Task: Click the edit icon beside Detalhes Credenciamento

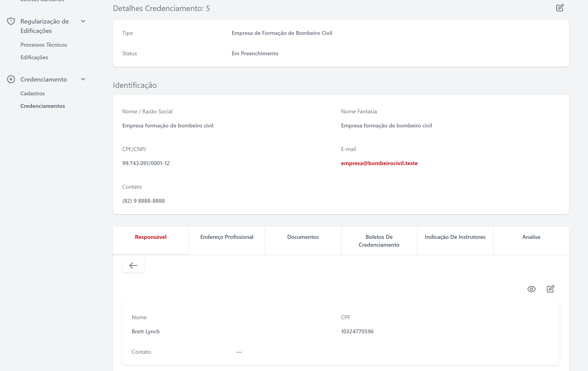Action: [560, 8]
